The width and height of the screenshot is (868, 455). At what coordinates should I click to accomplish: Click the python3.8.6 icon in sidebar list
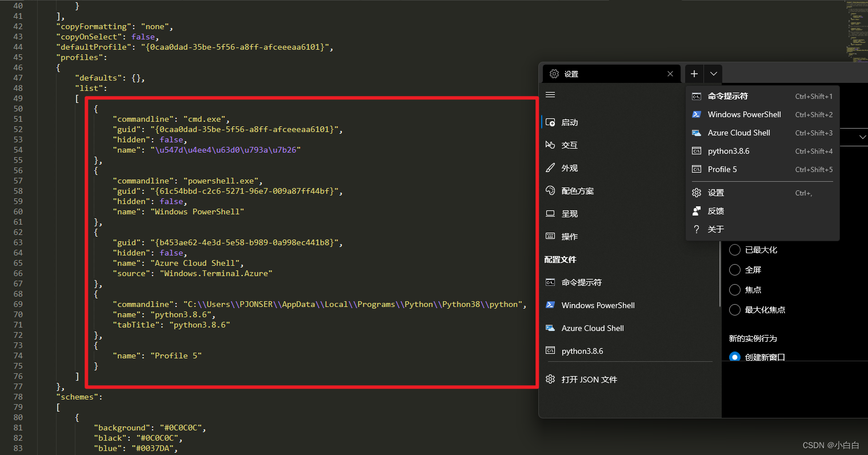point(550,350)
